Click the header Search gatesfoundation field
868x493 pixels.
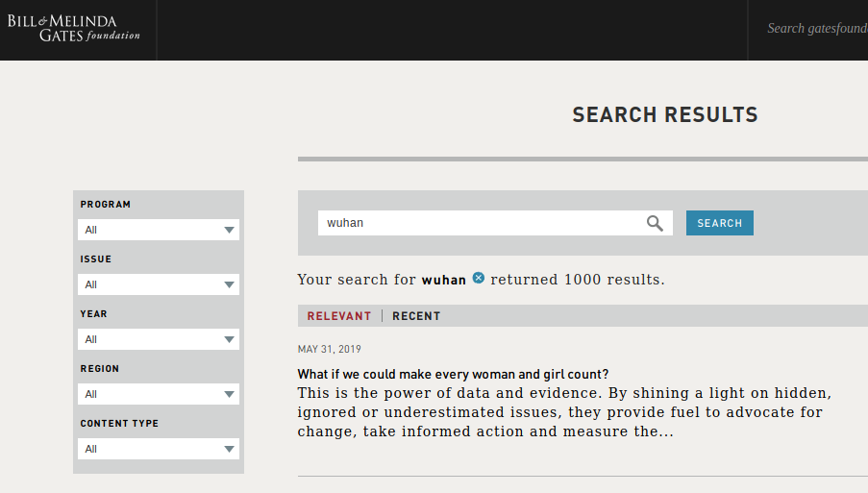815,29
